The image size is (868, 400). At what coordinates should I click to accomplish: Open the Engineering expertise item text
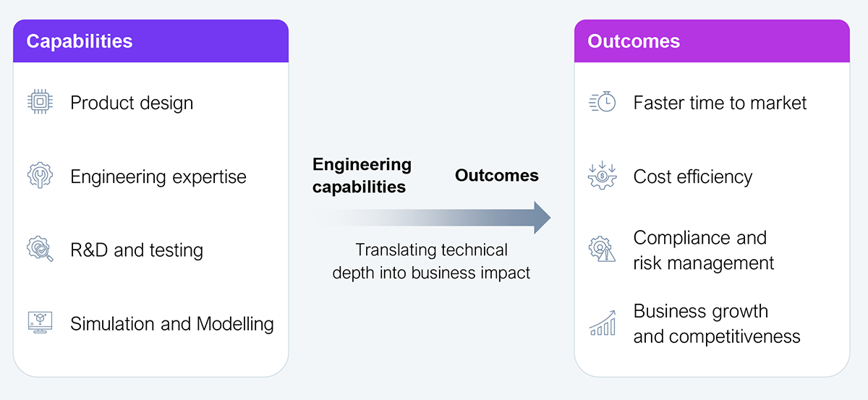pos(158,176)
